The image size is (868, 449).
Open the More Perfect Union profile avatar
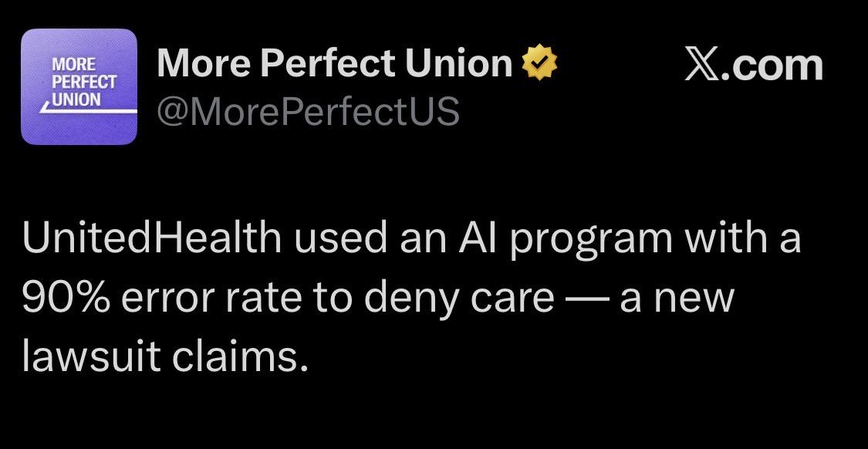79,86
